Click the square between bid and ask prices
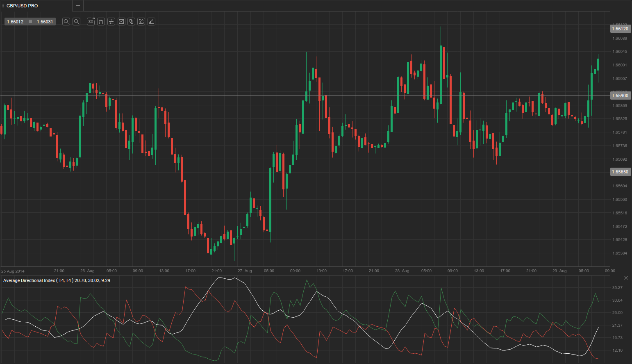This screenshot has height=364, width=632. pyautogui.click(x=30, y=22)
